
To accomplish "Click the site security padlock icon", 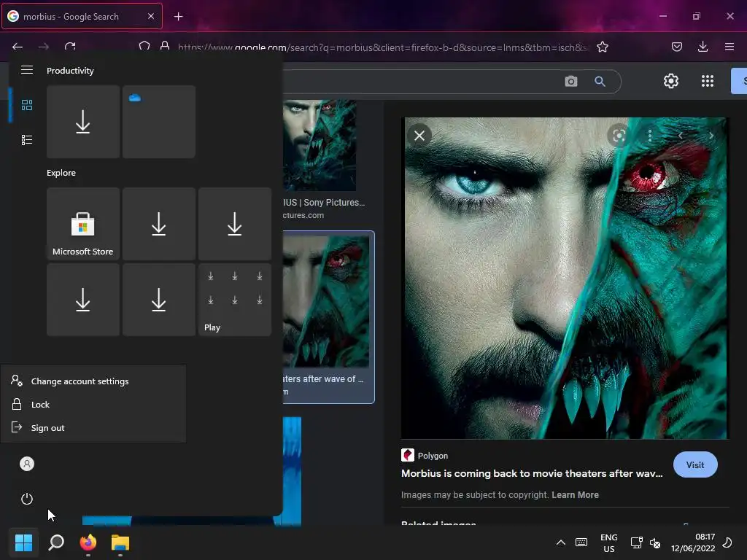I will pos(165,46).
